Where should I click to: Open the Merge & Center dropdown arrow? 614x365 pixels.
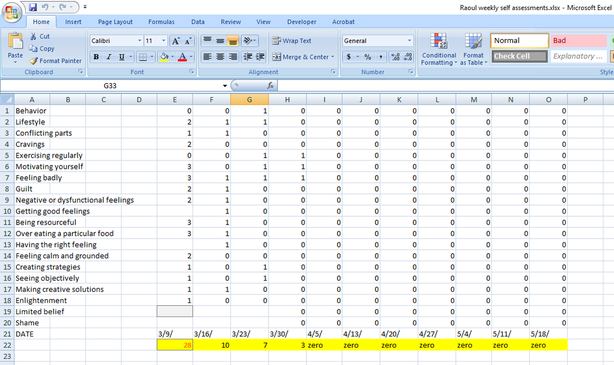pos(333,57)
